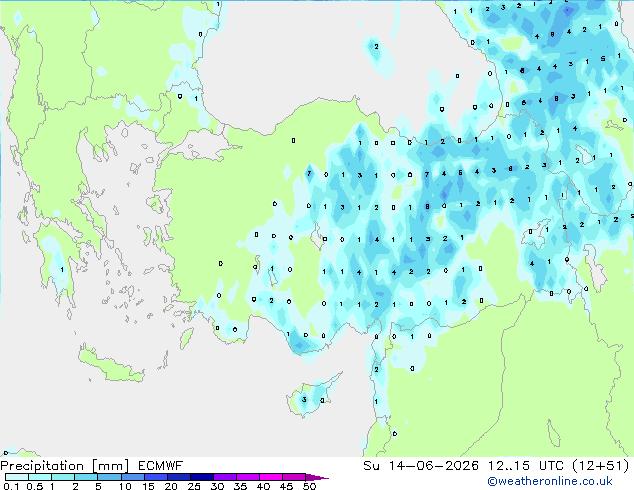Image resolution: width=634 pixels, height=490 pixels.
Task: Pick the 40–45 mm magenta legend swatch
Action: pyautogui.click(x=271, y=477)
